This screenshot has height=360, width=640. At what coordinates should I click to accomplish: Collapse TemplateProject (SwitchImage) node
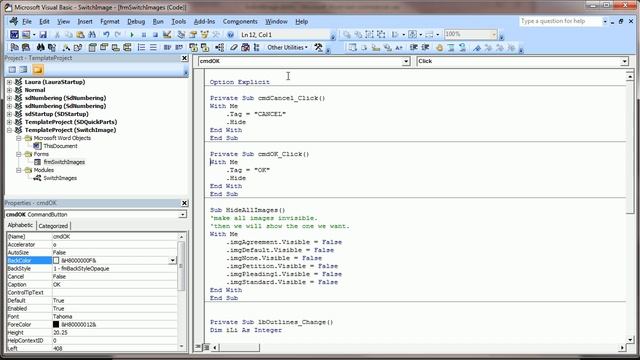pyautogui.click(x=9, y=130)
